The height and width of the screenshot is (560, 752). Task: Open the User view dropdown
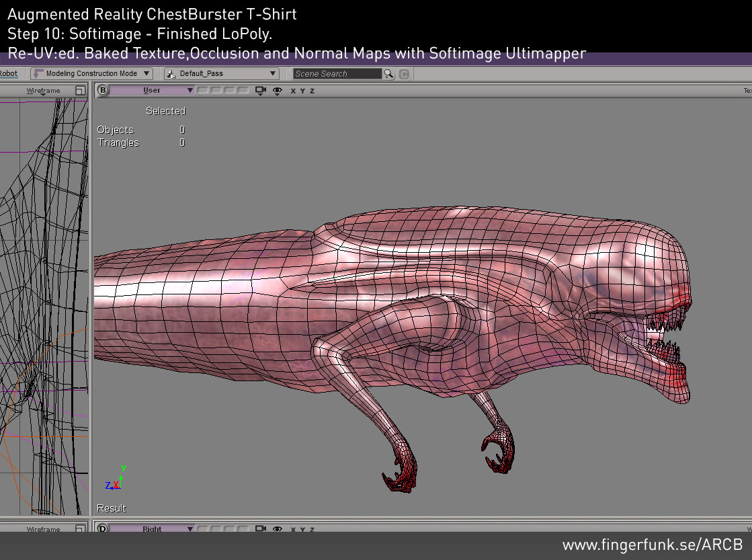pyautogui.click(x=152, y=90)
